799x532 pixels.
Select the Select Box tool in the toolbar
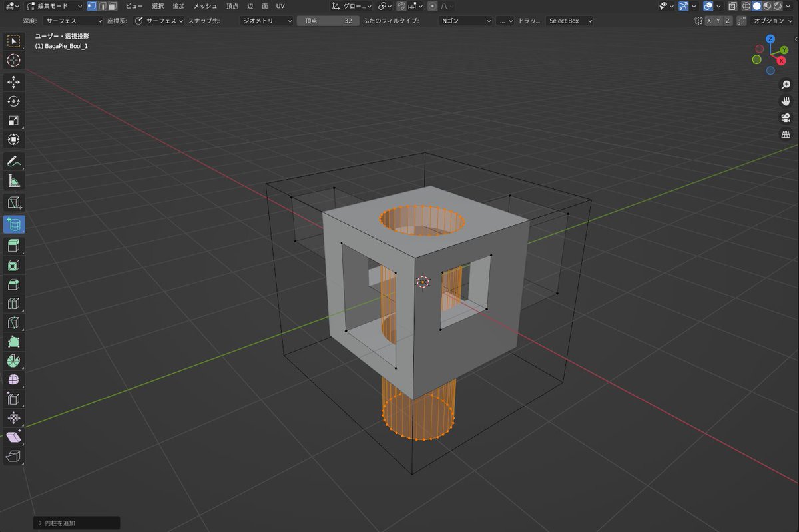[x=13, y=41]
